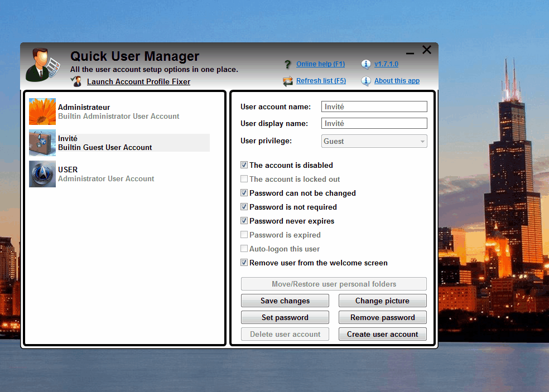Uncheck 'The account is disabled'
Viewport: 549px width, 392px height.
(244, 165)
